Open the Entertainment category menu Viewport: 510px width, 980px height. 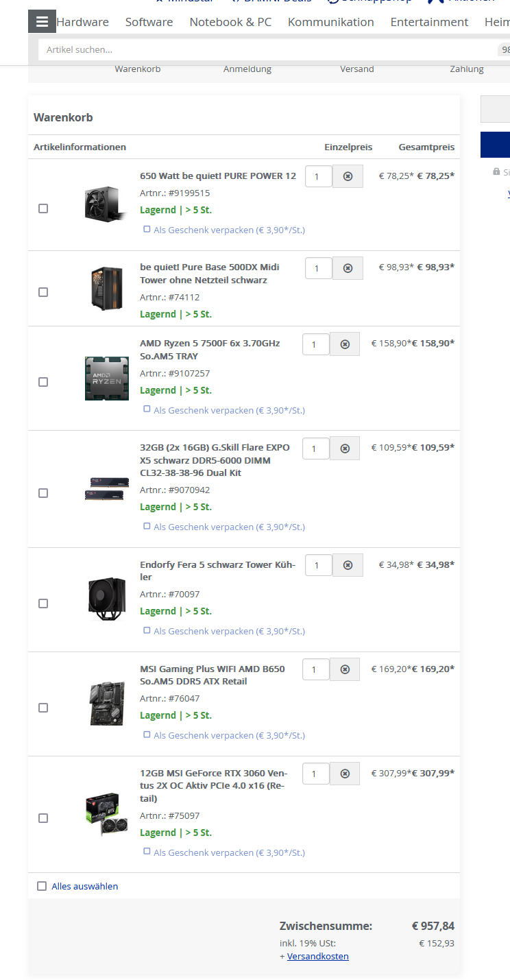point(429,22)
